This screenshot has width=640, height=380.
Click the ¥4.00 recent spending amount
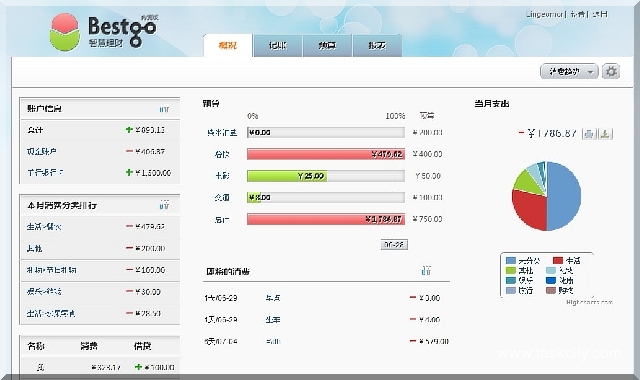[429, 320]
